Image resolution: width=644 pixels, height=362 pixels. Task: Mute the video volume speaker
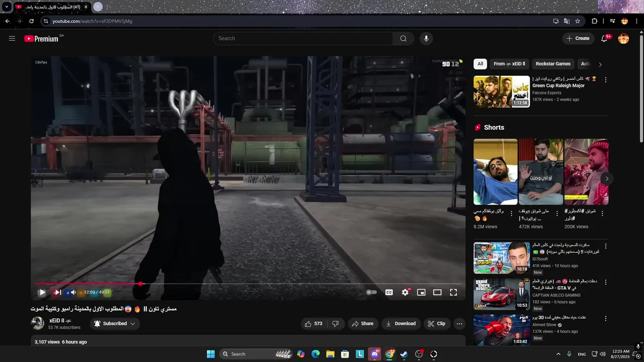[73, 292]
